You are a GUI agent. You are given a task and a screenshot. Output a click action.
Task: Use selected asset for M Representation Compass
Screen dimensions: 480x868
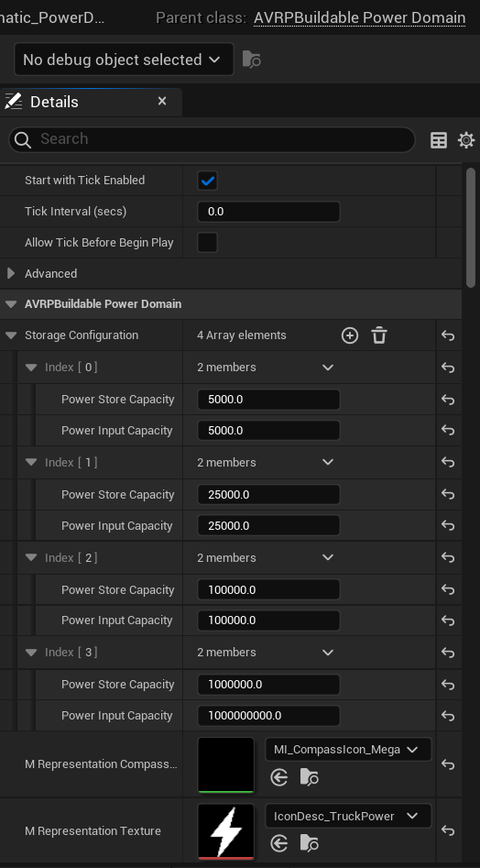(279, 778)
